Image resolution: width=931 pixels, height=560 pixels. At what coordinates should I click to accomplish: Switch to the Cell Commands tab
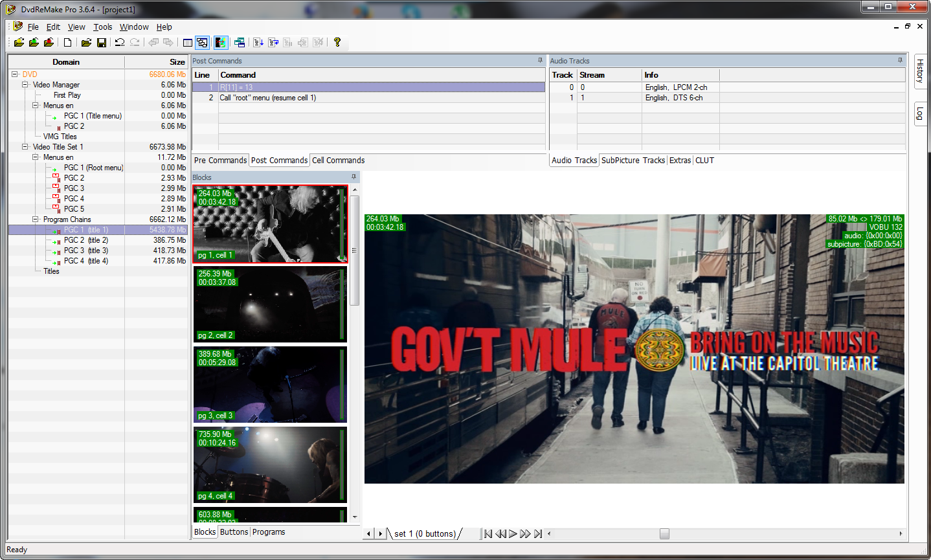point(338,161)
